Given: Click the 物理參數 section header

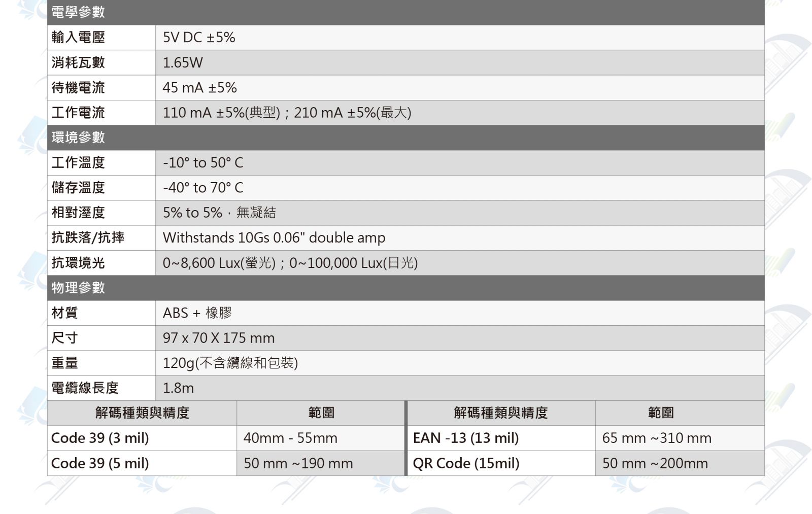Looking at the screenshot, I should pyautogui.click(x=78, y=288).
